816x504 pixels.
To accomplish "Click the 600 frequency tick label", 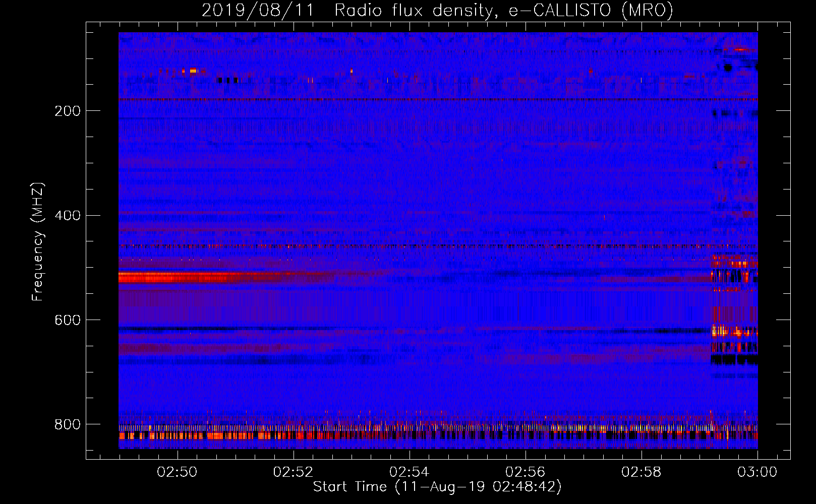I will pyautogui.click(x=68, y=321).
